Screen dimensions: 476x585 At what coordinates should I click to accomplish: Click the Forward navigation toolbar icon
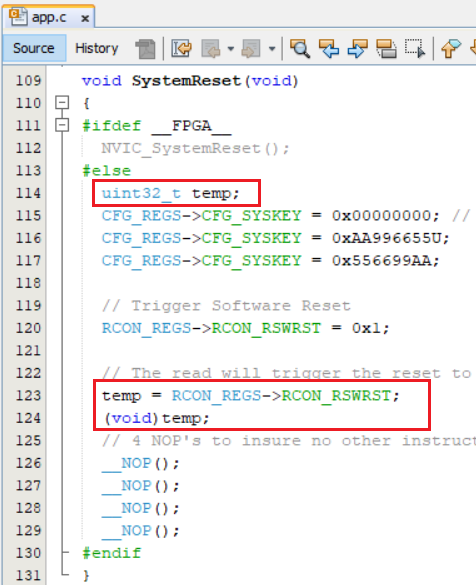[251, 49]
